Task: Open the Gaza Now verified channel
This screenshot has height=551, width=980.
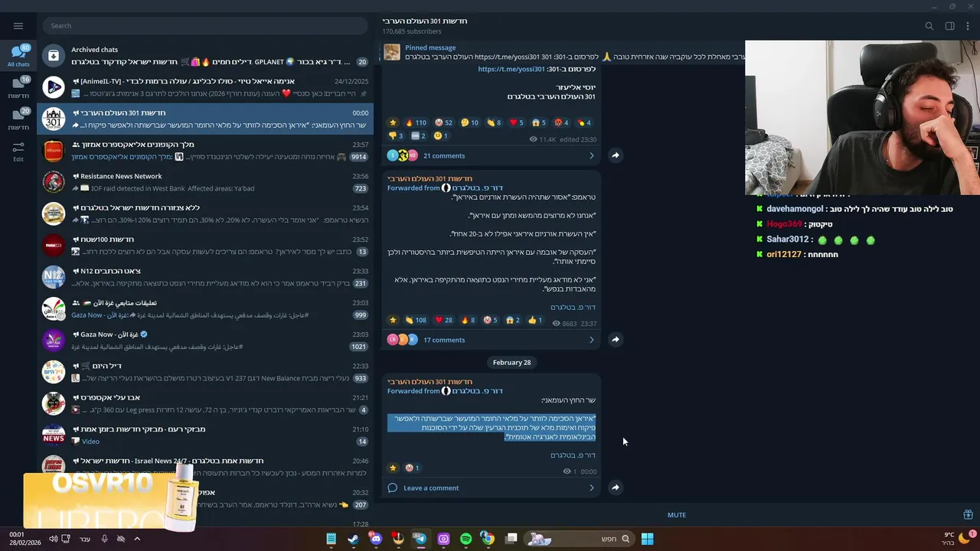Action: click(x=205, y=341)
